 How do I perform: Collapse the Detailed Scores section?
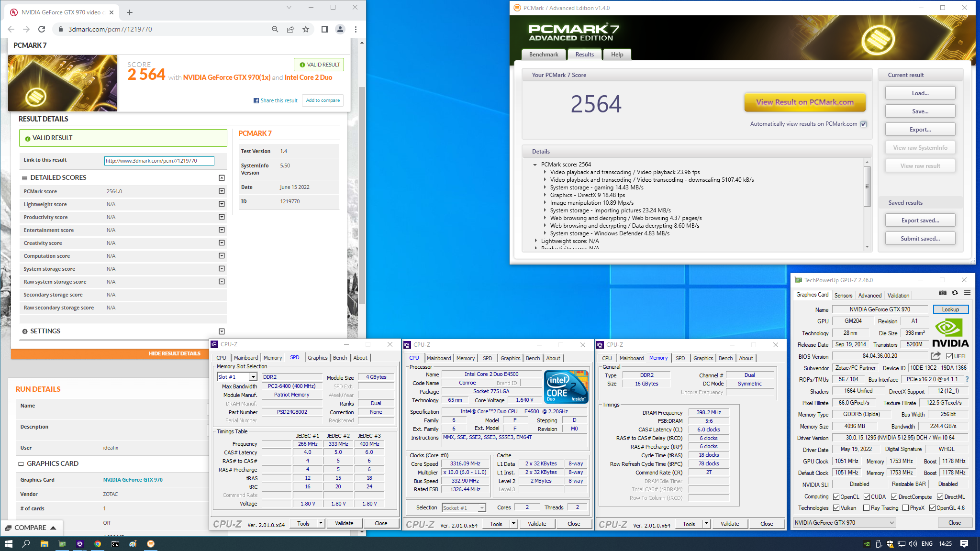[x=222, y=178]
